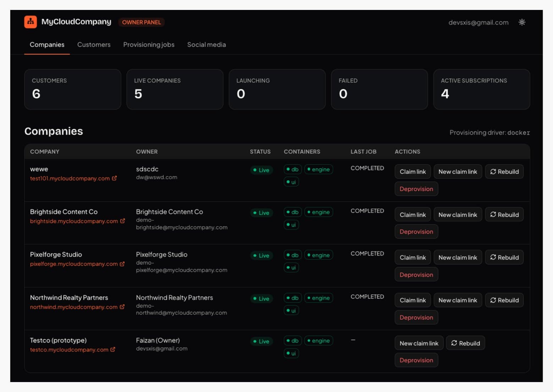Open brightside.mycloudcompany.com link
Image resolution: width=553 pixels, height=392 pixels.
coord(74,221)
